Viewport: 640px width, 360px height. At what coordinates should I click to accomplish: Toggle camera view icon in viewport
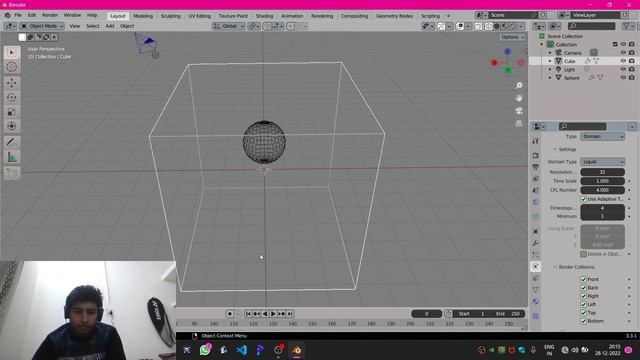519,111
